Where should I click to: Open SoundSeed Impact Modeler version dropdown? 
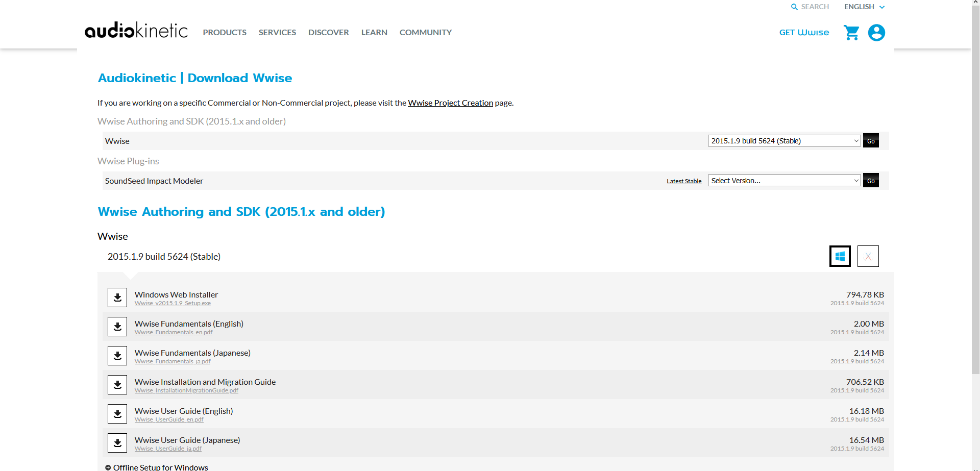point(784,181)
